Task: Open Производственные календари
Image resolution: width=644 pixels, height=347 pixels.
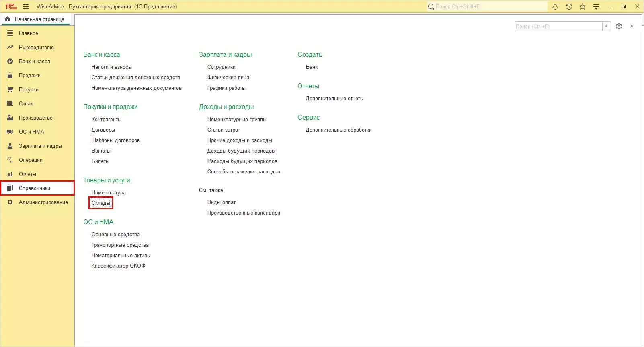Action: 244,213
